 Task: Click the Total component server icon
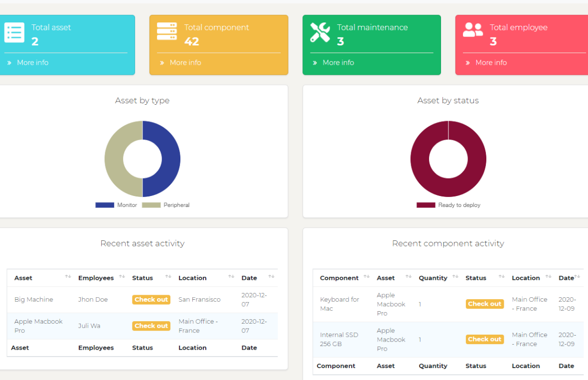click(167, 31)
